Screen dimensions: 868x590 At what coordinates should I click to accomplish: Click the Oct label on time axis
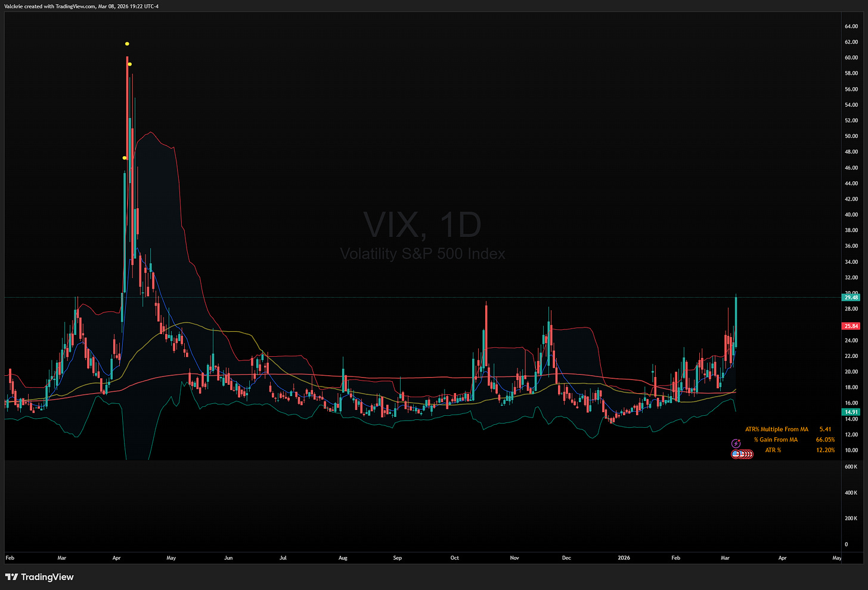point(455,558)
